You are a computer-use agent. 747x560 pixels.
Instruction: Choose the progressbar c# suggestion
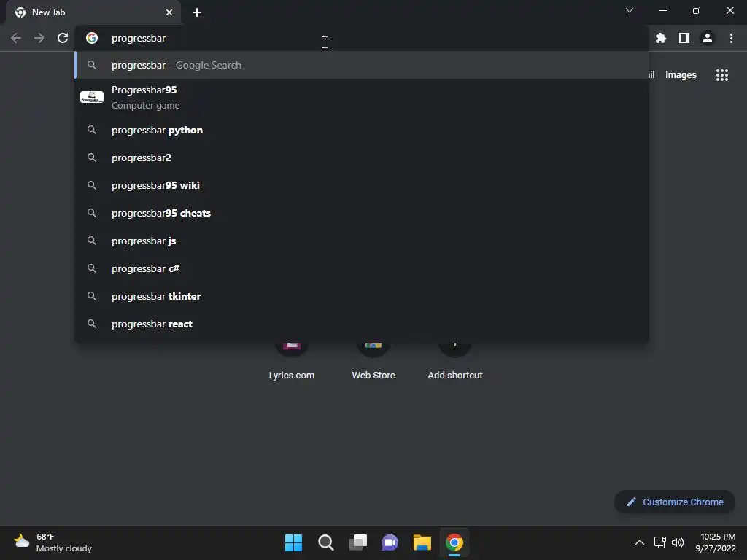[x=362, y=268]
